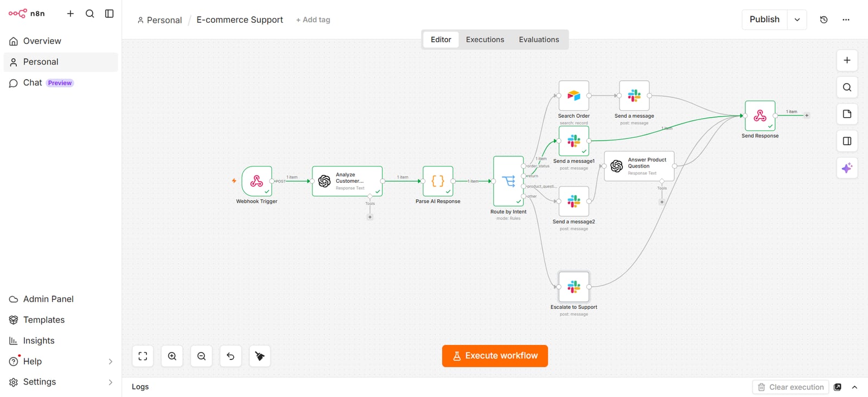Click the E-commerce Support workflow name
The image size is (868, 397).
pyautogui.click(x=240, y=20)
